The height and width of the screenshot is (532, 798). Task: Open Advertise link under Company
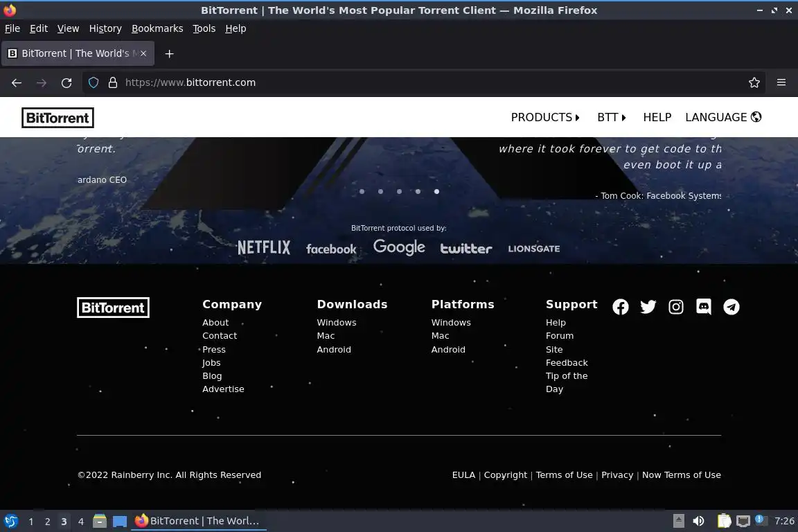(223, 389)
